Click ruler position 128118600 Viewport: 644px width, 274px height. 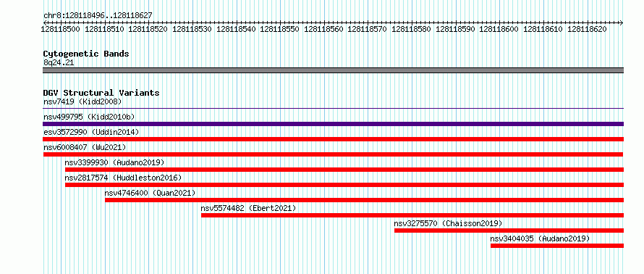[x=499, y=29]
